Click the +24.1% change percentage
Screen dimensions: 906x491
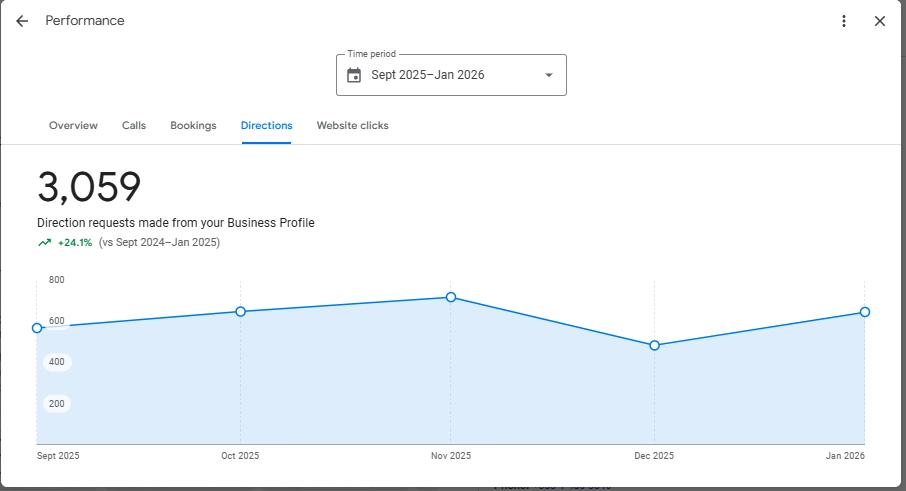(75, 242)
